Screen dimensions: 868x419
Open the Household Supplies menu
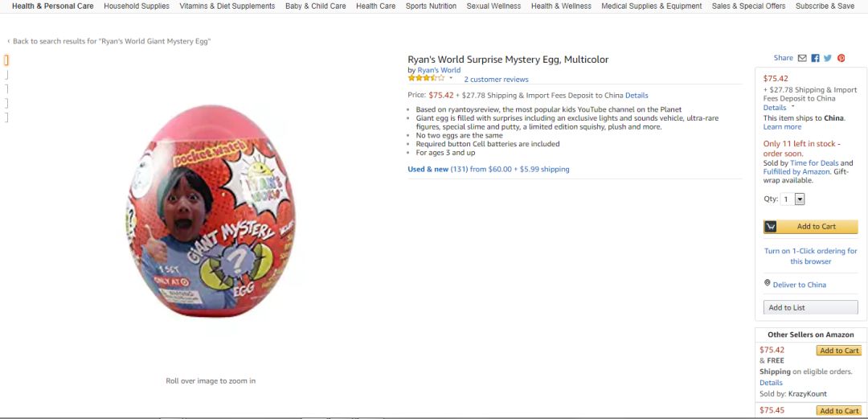pyautogui.click(x=137, y=6)
